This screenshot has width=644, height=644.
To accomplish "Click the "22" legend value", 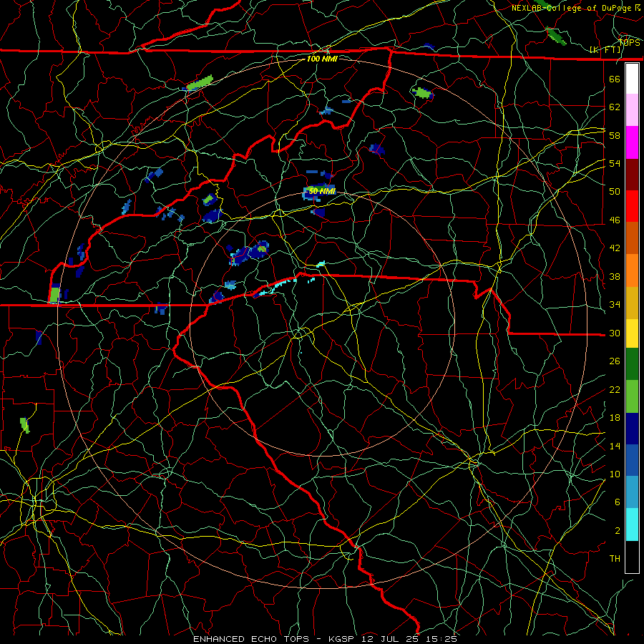I will pos(615,389).
